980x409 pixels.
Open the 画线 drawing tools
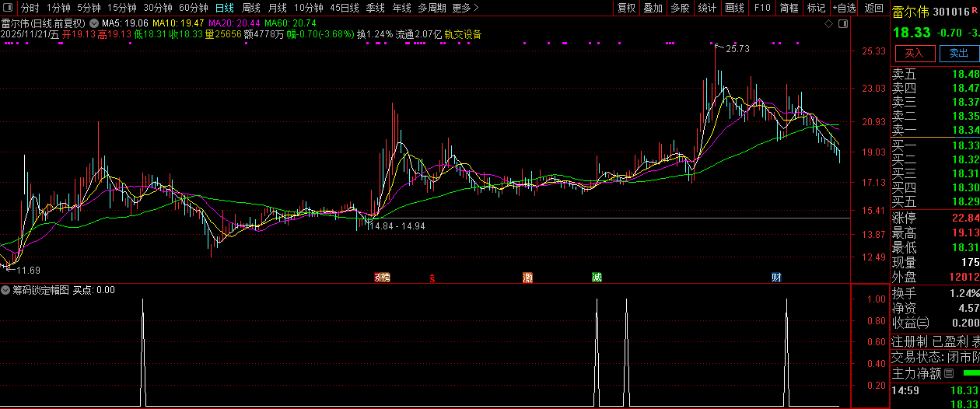(734, 8)
